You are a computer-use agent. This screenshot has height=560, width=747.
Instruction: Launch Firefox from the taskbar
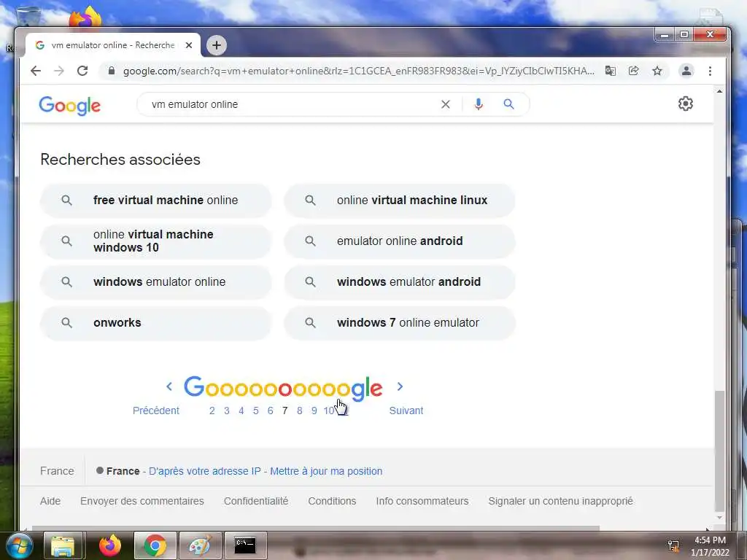coord(110,545)
